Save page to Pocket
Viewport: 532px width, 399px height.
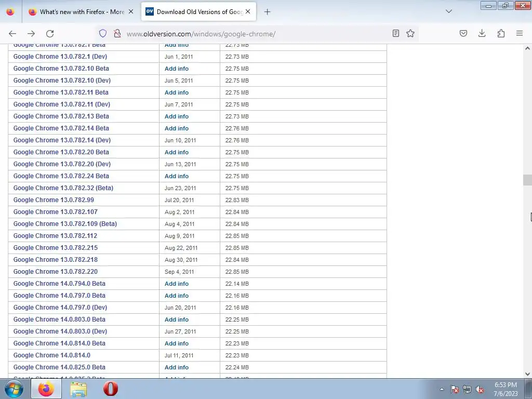(463, 33)
